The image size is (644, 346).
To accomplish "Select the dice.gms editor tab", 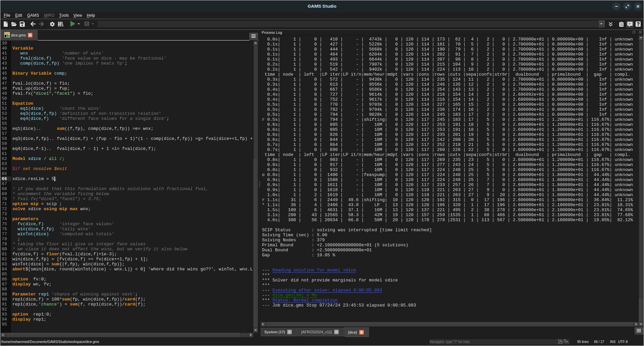I will 18,35.
